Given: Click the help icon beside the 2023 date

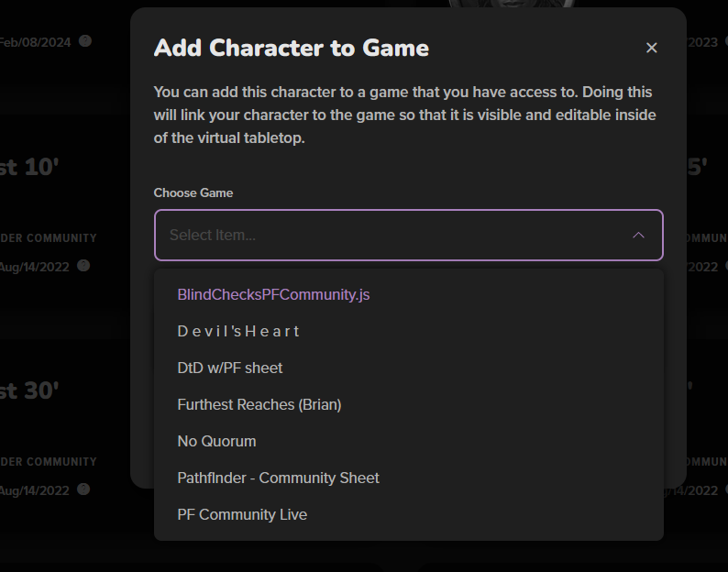Looking at the screenshot, I should tap(726, 41).
